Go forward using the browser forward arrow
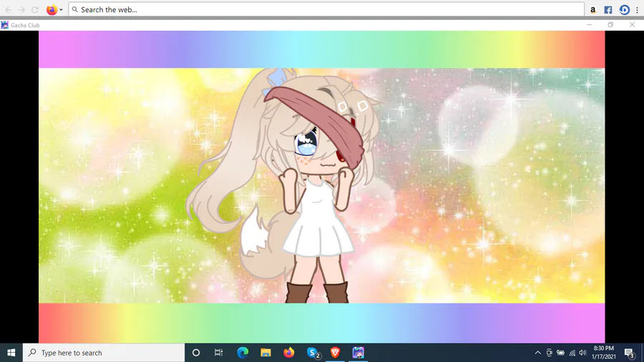The width and height of the screenshot is (644, 362). click(21, 9)
